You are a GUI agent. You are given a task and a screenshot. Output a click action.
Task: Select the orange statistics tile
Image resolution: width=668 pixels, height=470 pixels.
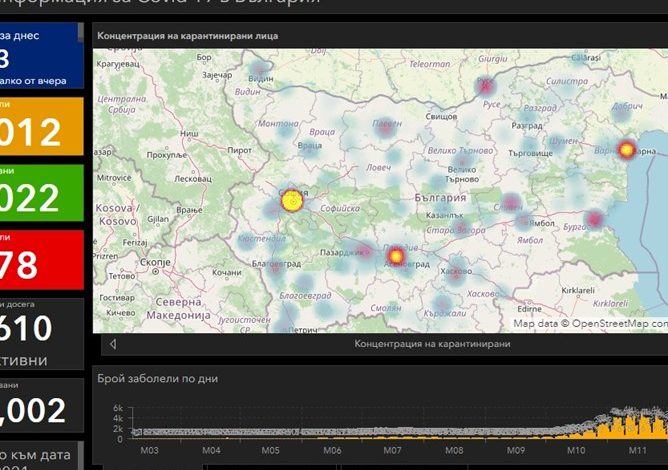(40, 124)
